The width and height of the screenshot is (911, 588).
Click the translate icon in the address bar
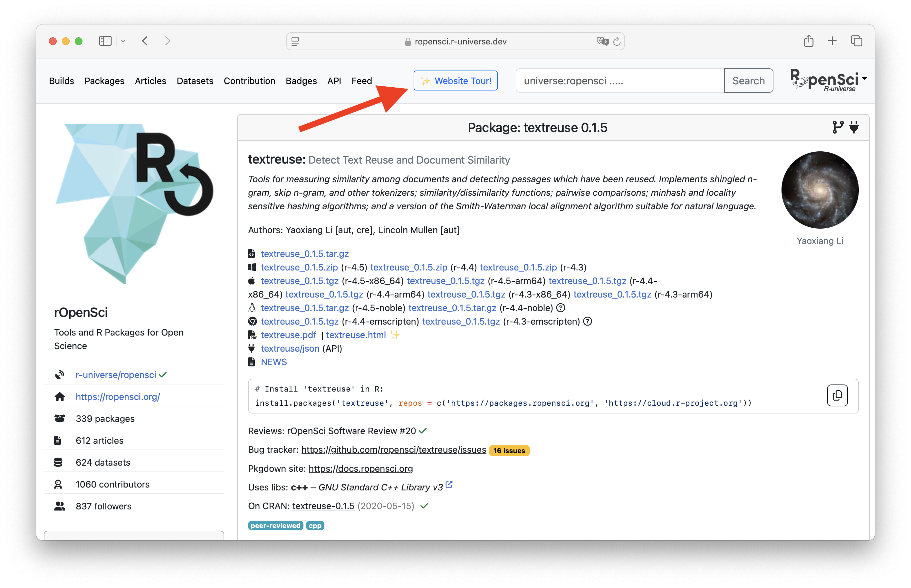(x=602, y=41)
